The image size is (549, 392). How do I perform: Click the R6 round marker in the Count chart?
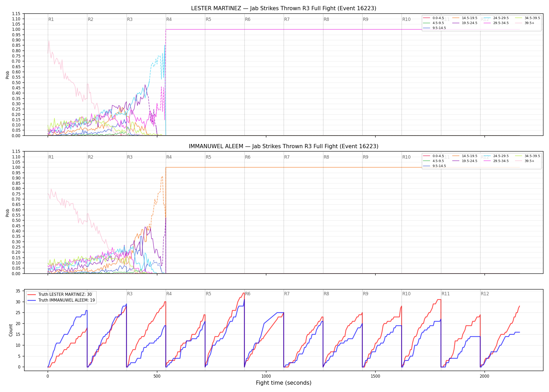(248, 294)
